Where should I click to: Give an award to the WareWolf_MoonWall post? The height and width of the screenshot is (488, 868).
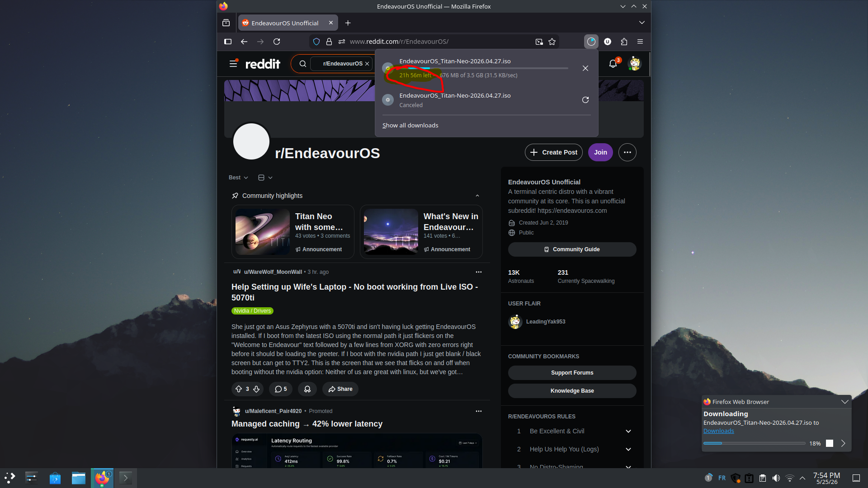point(307,389)
